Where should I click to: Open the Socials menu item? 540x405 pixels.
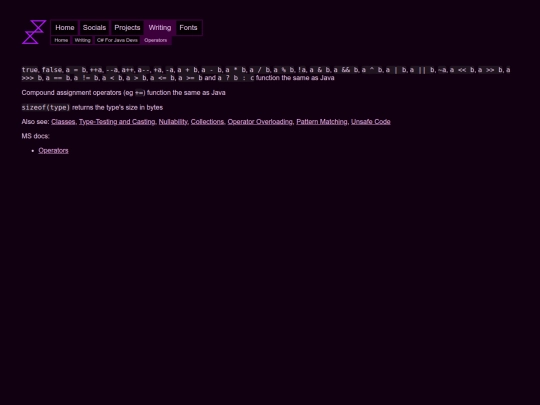94,28
